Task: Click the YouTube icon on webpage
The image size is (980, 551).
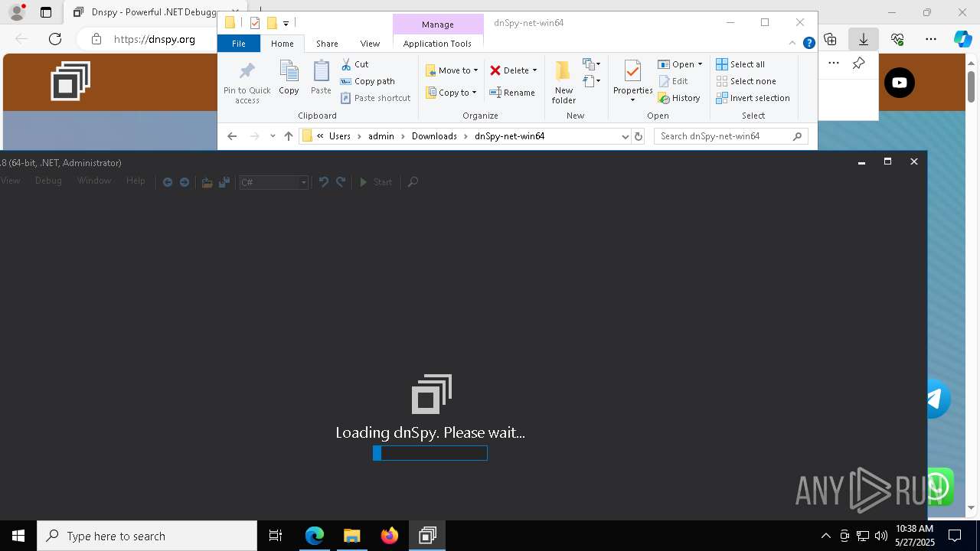Action: (900, 83)
